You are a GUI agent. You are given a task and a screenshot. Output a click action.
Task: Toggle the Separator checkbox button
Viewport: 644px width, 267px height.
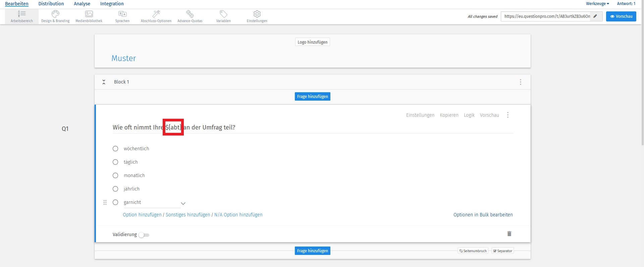(502, 251)
